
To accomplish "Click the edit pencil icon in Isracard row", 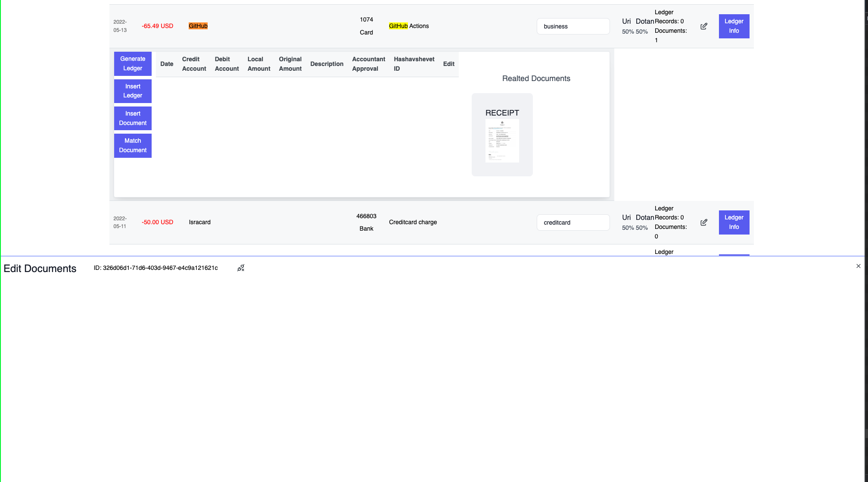I will (x=704, y=222).
